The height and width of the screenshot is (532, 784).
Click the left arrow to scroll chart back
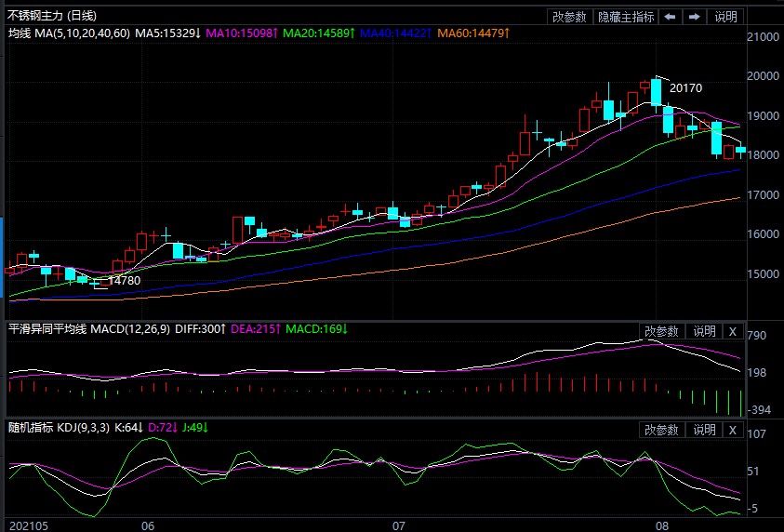coord(670,17)
